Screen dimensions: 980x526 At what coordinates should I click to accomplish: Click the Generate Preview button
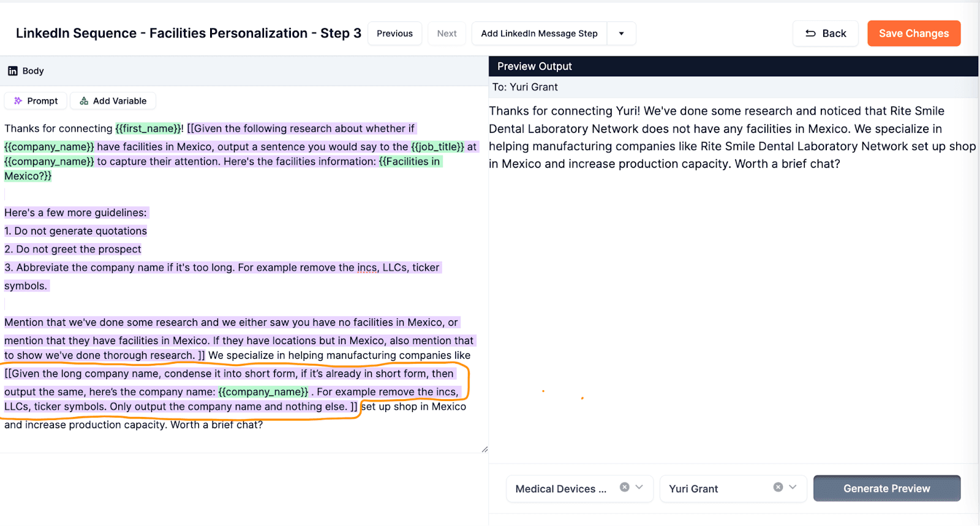(886, 489)
